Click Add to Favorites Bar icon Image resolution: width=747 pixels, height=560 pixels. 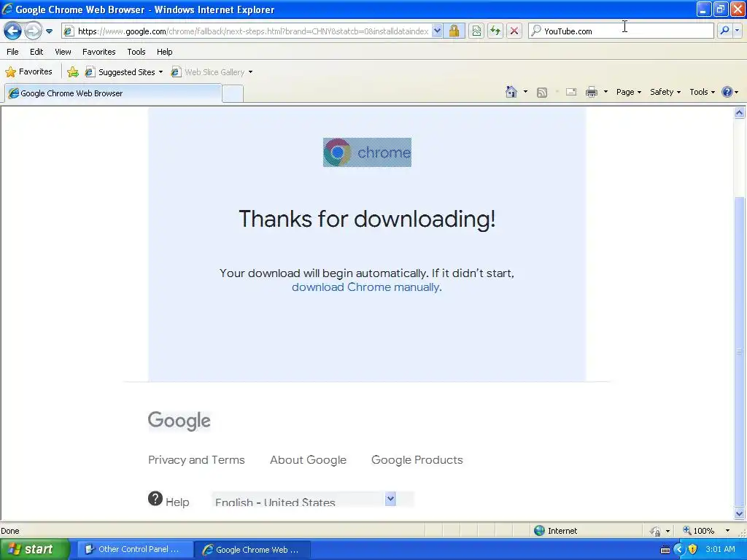point(73,72)
